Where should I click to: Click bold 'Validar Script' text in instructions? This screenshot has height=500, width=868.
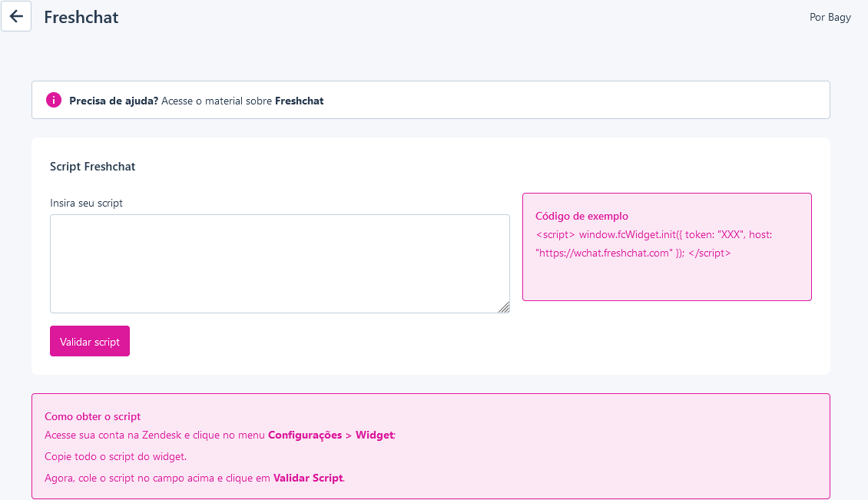point(307,478)
